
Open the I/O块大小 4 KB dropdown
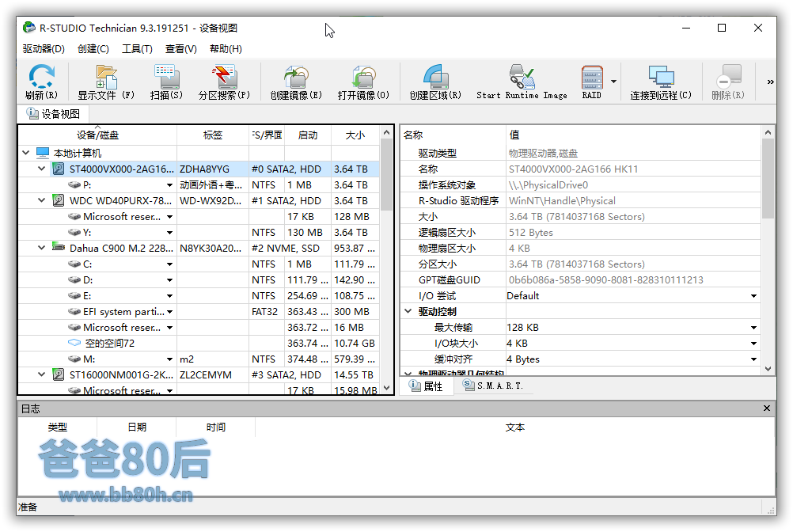click(753, 344)
